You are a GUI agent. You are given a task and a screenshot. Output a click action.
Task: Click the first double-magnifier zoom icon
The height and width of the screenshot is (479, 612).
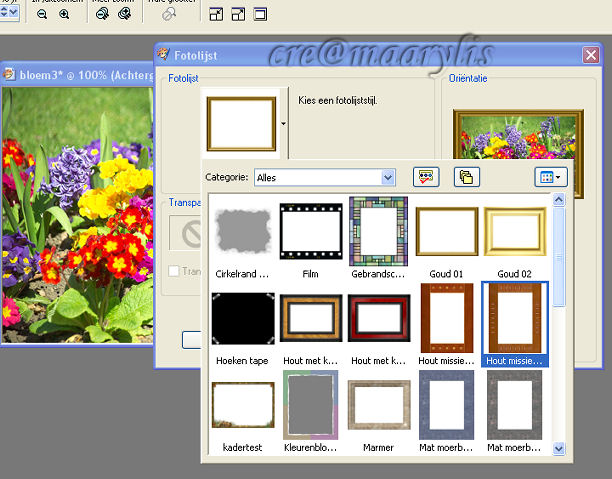(102, 14)
